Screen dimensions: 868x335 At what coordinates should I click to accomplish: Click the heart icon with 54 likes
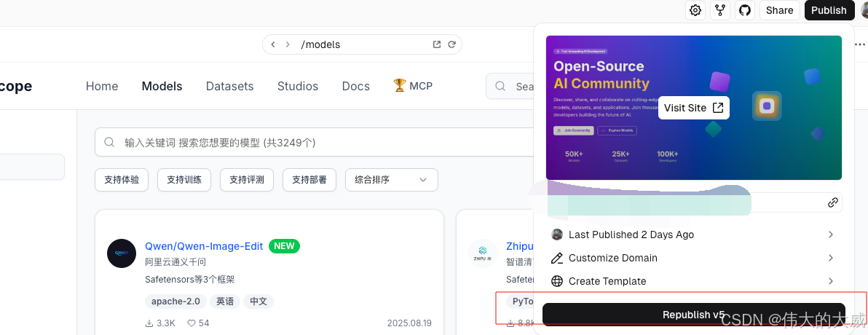[191, 323]
